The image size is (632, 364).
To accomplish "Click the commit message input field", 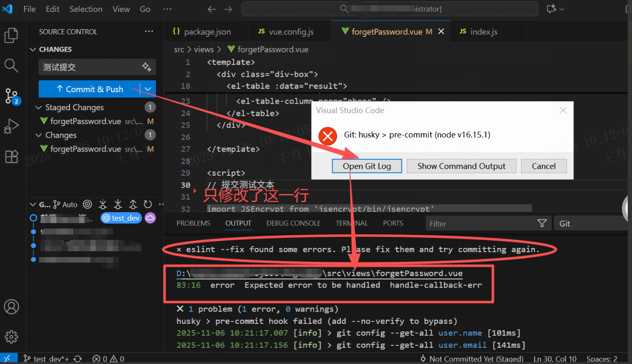I will [91, 67].
